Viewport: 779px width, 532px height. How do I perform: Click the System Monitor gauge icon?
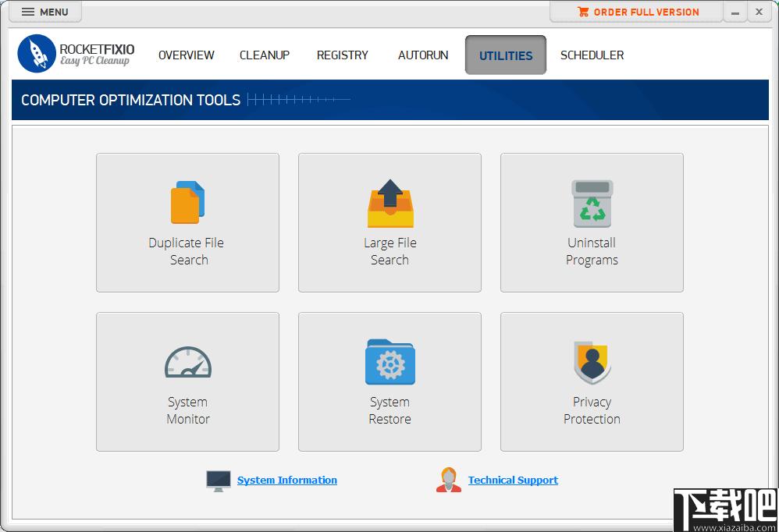coord(188,362)
